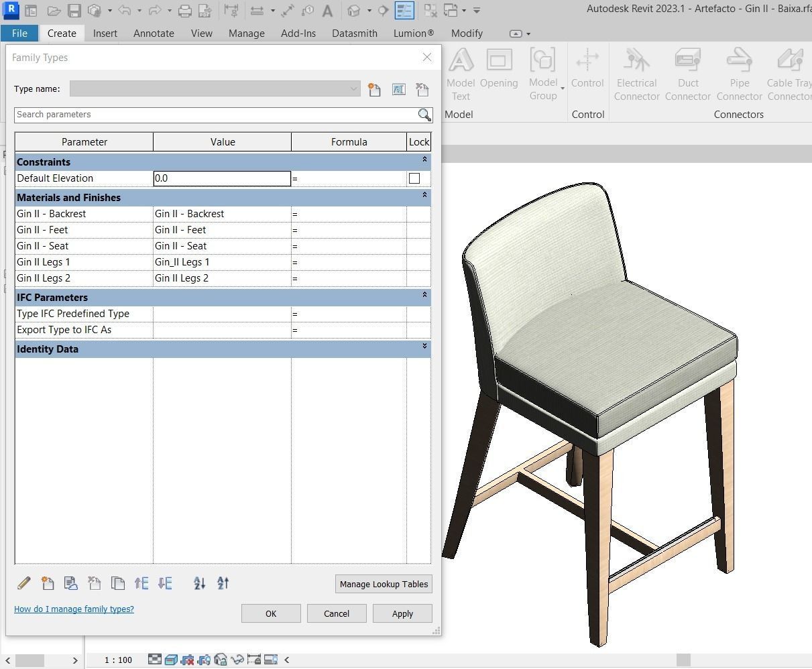This screenshot has height=669, width=812.
Task: Click the Rename Type icon
Action: point(399,89)
